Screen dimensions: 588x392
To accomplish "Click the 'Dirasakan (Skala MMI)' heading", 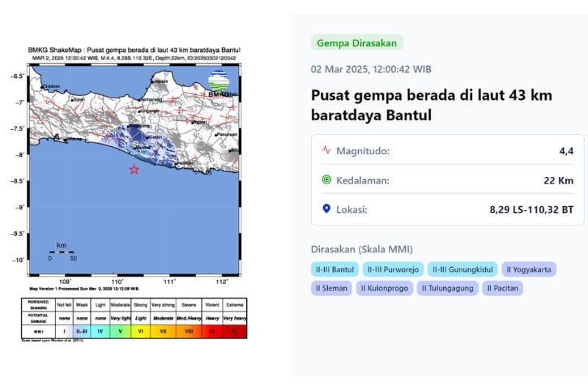I will point(362,250).
